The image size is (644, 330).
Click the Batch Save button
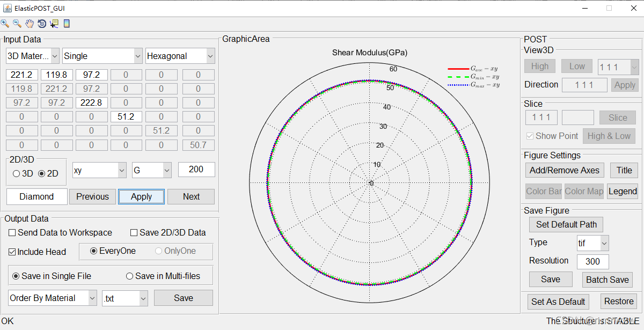[608, 280]
